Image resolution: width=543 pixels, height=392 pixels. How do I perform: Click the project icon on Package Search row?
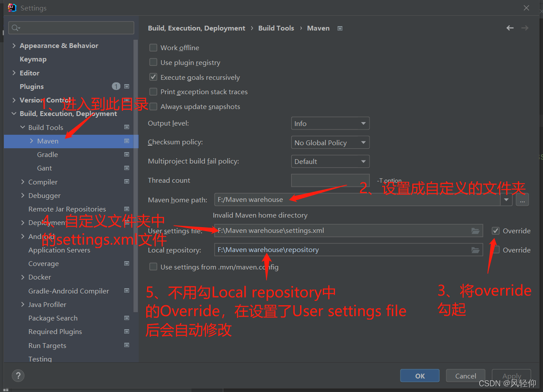127,318
